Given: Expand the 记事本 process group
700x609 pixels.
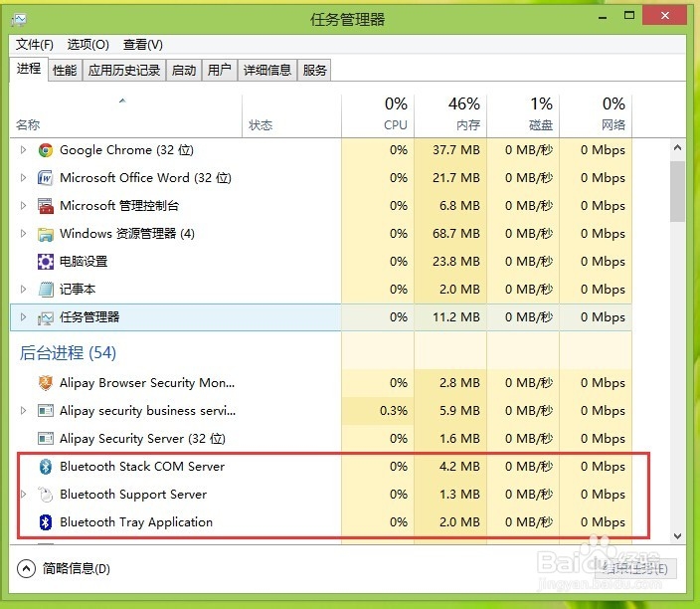Looking at the screenshot, I should tap(23, 290).
